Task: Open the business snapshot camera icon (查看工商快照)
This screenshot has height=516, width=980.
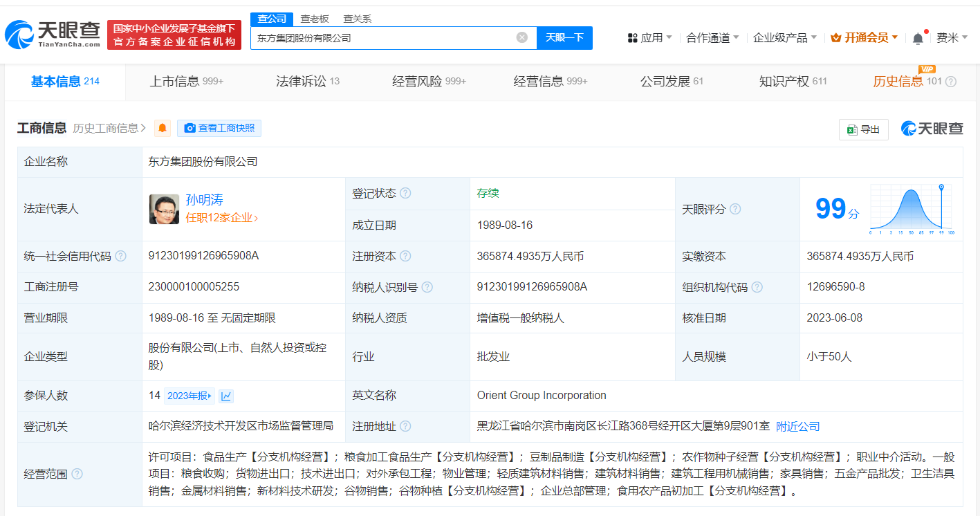Action: pos(189,128)
